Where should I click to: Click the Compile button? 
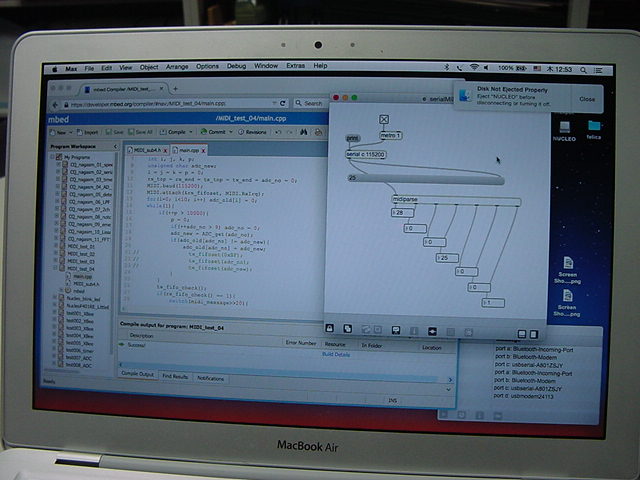click(173, 132)
